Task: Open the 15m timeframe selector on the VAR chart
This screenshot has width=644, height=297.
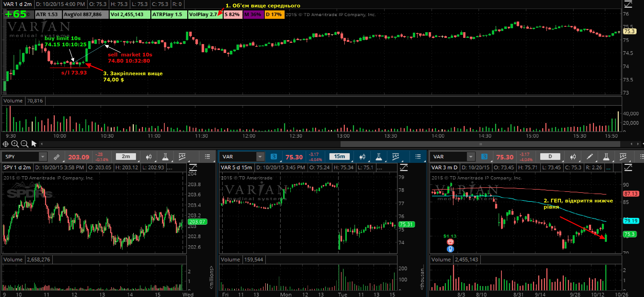Action: coord(339,157)
